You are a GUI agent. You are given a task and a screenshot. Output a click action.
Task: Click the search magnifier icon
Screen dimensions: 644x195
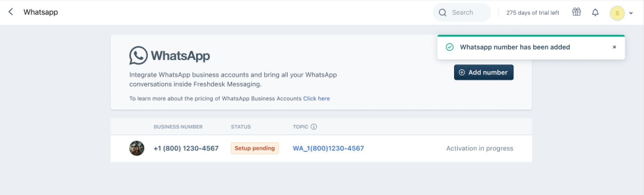443,13
